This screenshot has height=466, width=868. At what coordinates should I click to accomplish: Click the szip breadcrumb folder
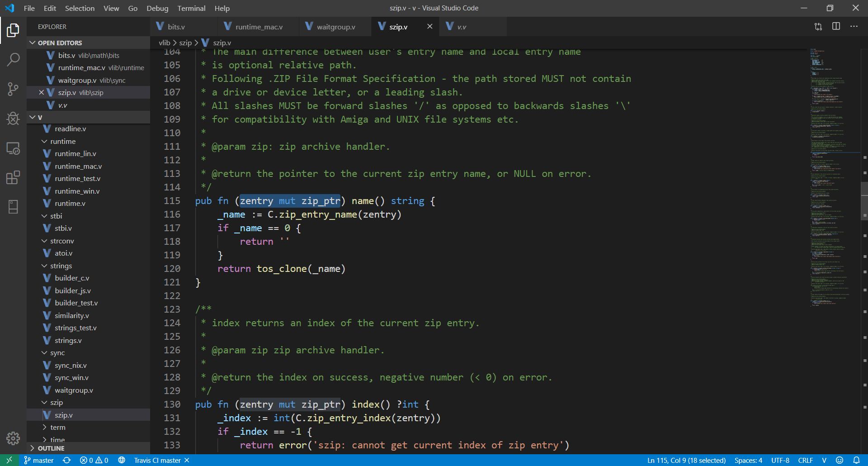(x=185, y=43)
